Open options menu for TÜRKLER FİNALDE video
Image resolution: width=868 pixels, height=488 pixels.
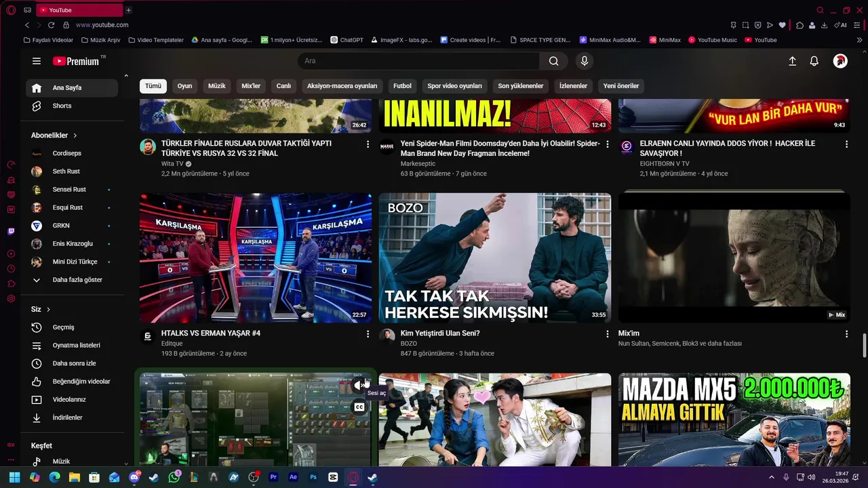[x=368, y=144]
